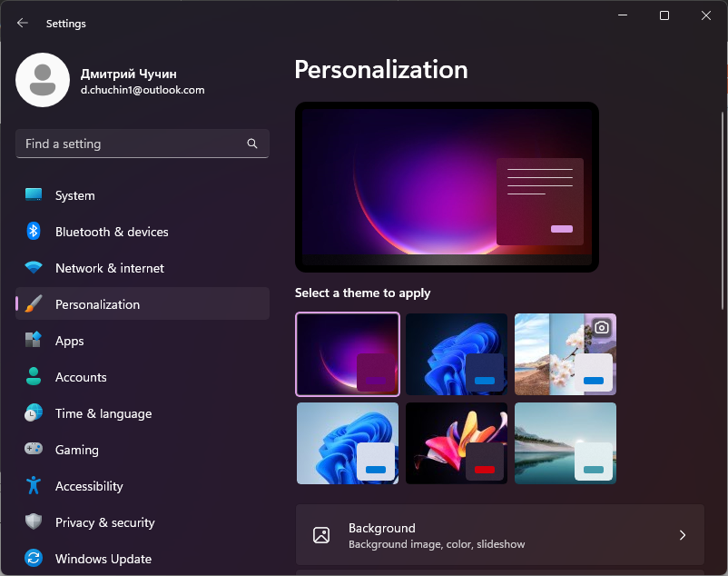This screenshot has height=576, width=728.
Task: Open the System settings page
Action: click(x=143, y=195)
